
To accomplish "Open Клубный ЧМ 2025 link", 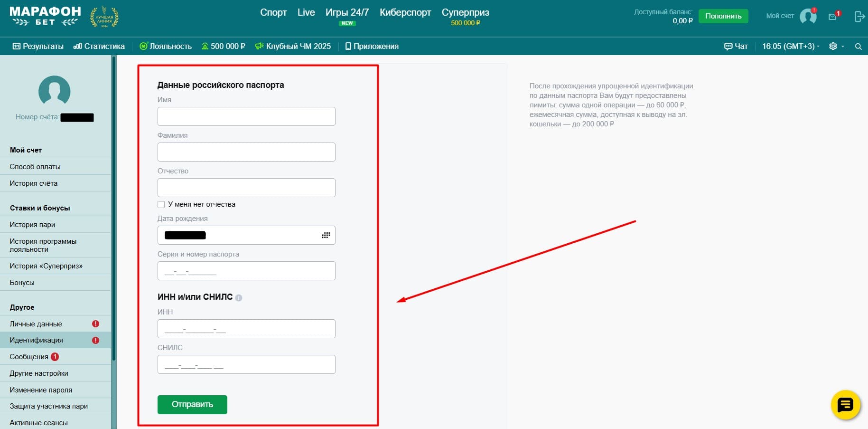I will click(293, 46).
